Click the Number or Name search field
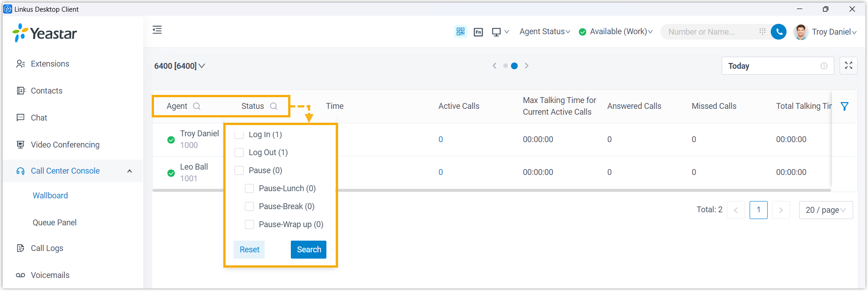 click(709, 32)
